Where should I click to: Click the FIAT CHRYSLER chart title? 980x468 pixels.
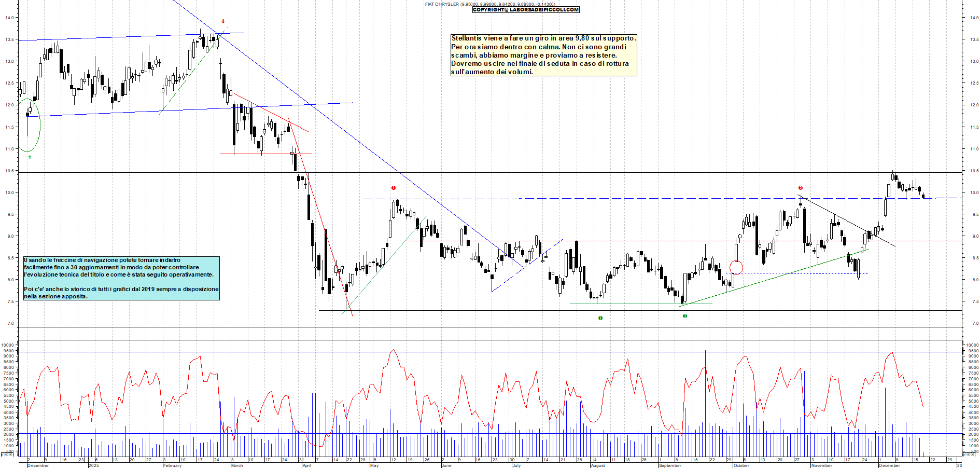pos(442,4)
